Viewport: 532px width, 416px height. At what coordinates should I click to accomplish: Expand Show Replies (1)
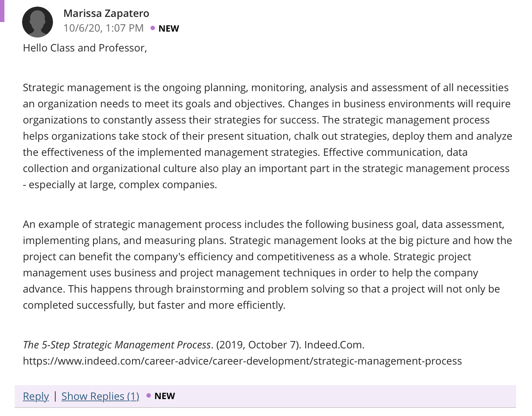tap(100, 396)
